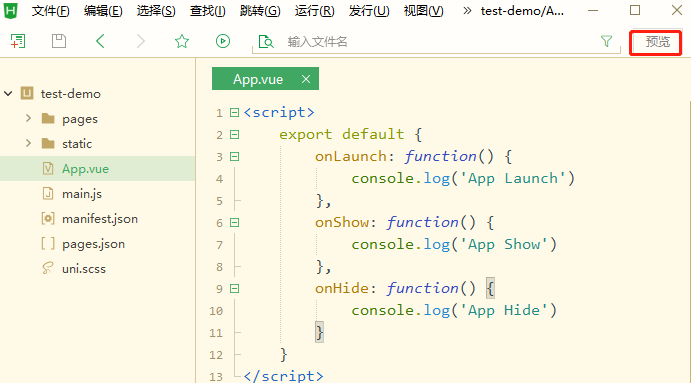The image size is (691, 383).
Task: Collapse the test-demo project tree
Action: click(8, 93)
